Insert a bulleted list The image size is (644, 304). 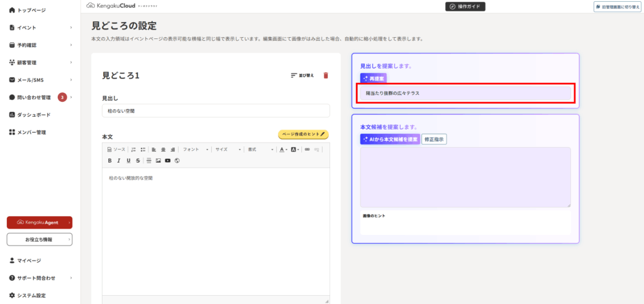143,149
